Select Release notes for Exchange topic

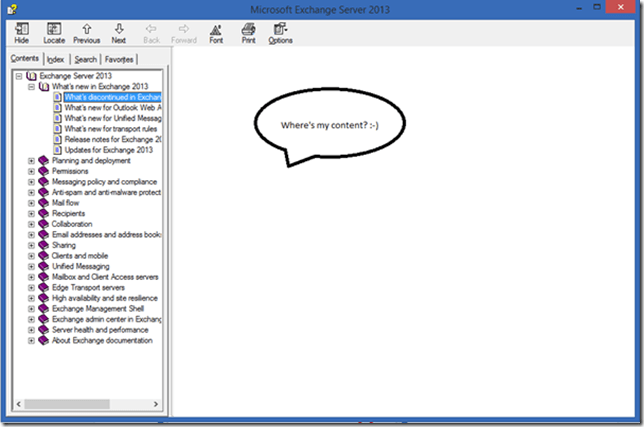tap(110, 139)
